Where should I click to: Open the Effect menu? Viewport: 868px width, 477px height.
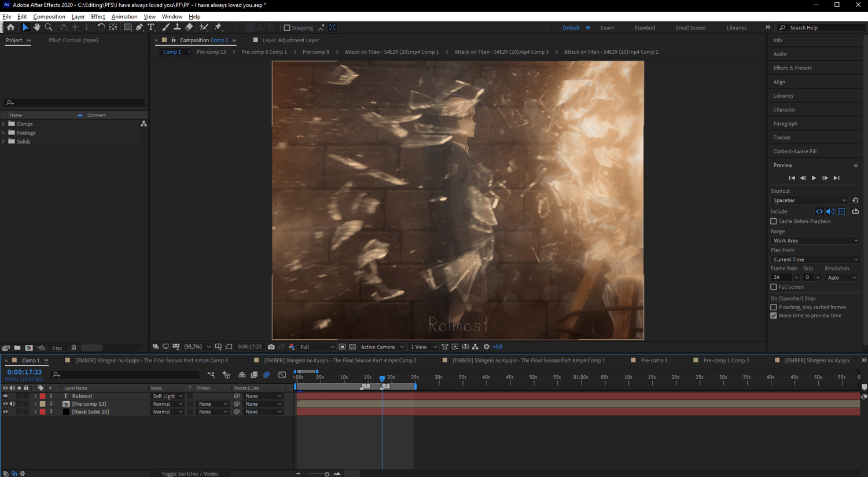pyautogui.click(x=98, y=17)
